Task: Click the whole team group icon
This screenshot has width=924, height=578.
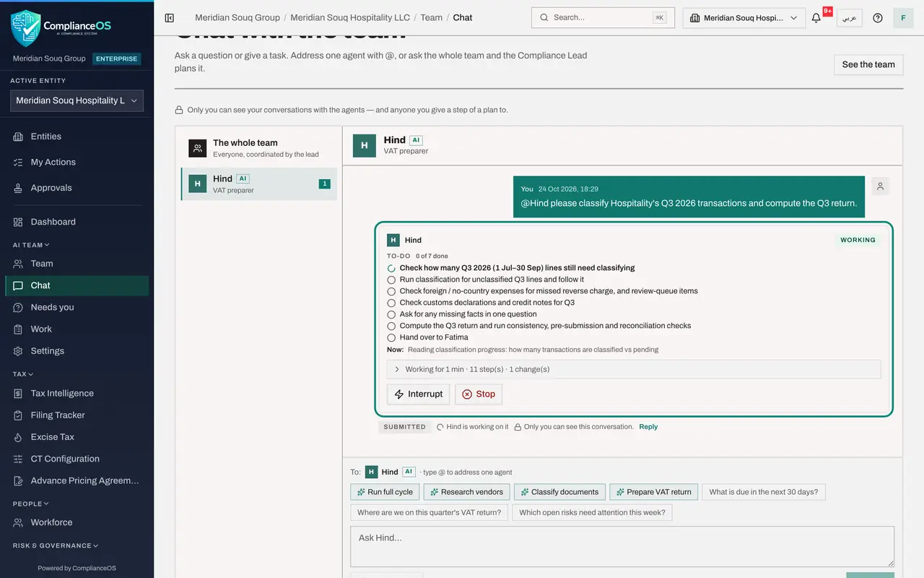Action: click(x=198, y=148)
